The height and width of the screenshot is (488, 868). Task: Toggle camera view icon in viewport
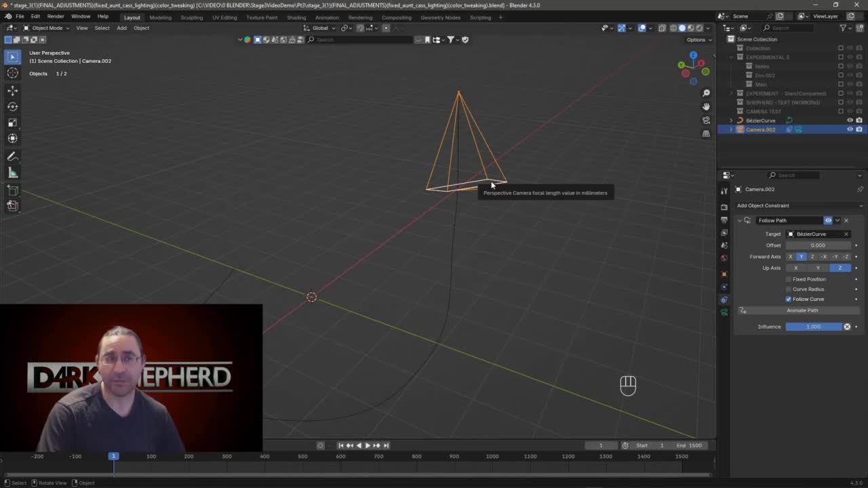click(x=706, y=120)
